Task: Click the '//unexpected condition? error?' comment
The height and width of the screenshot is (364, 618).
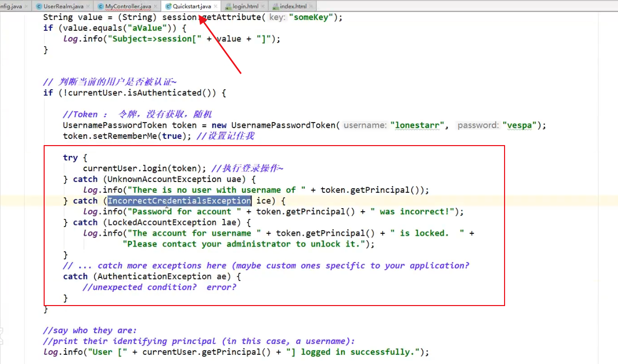Action: [160, 287]
